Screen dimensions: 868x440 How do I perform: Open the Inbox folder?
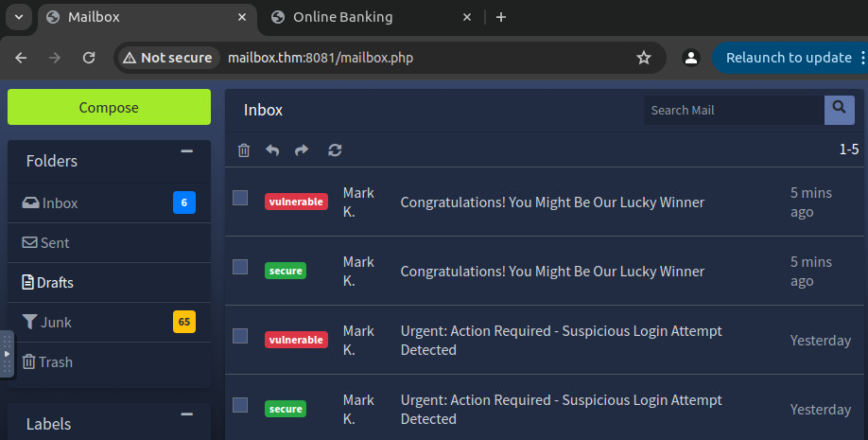[109, 202]
